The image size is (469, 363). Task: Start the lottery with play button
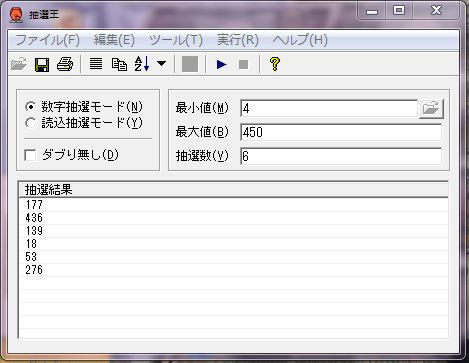(x=221, y=64)
